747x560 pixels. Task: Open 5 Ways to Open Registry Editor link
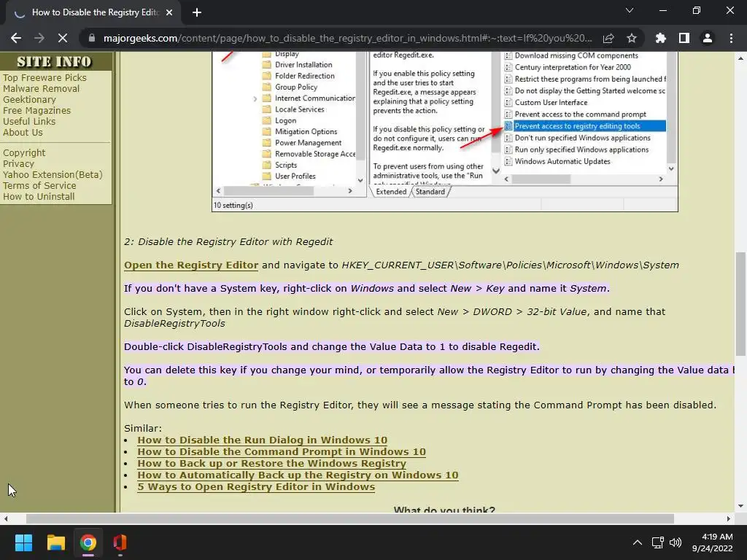click(256, 486)
